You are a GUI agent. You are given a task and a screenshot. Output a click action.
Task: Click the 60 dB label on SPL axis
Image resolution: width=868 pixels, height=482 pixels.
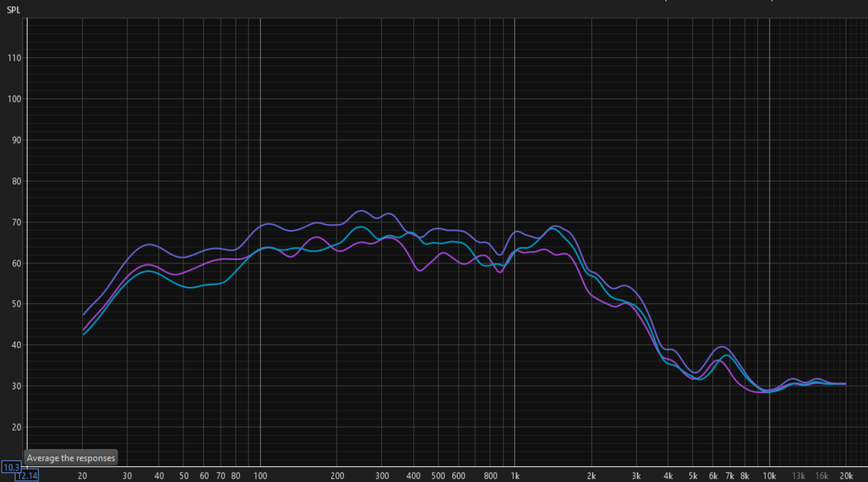pos(16,263)
